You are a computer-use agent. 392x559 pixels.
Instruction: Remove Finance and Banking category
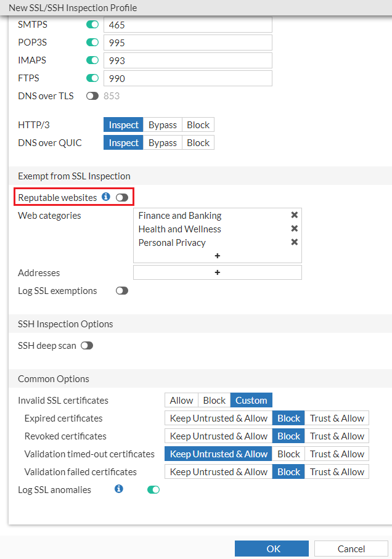tap(294, 215)
